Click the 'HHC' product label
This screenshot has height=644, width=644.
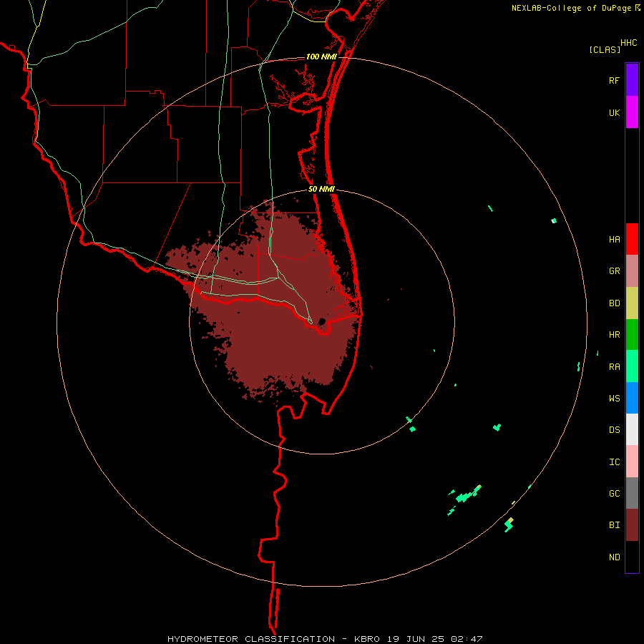coord(628,43)
